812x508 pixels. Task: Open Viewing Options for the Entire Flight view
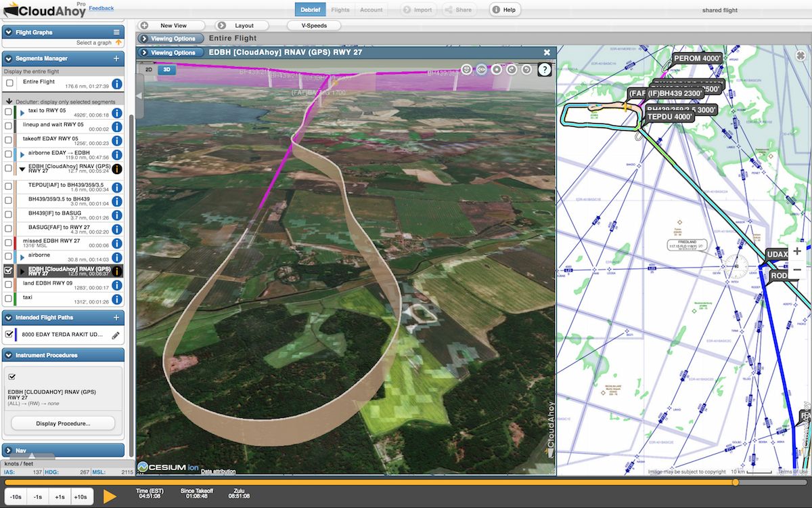(171, 38)
